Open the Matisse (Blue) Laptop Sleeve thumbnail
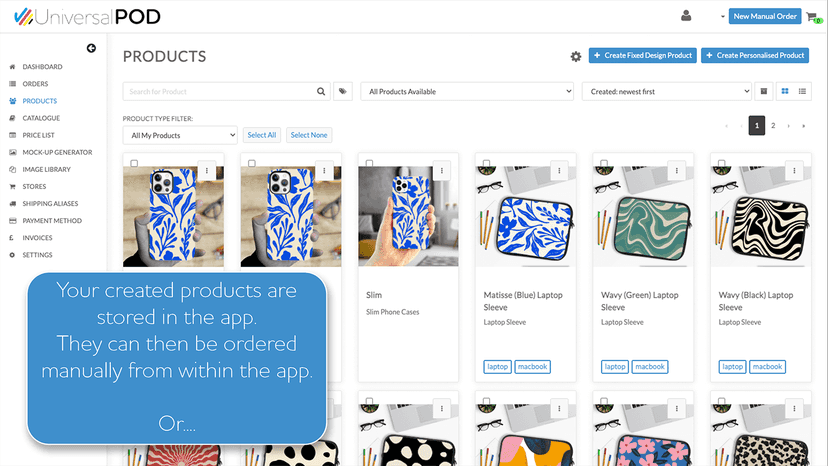Screen dimensions: 828x466 click(x=525, y=217)
